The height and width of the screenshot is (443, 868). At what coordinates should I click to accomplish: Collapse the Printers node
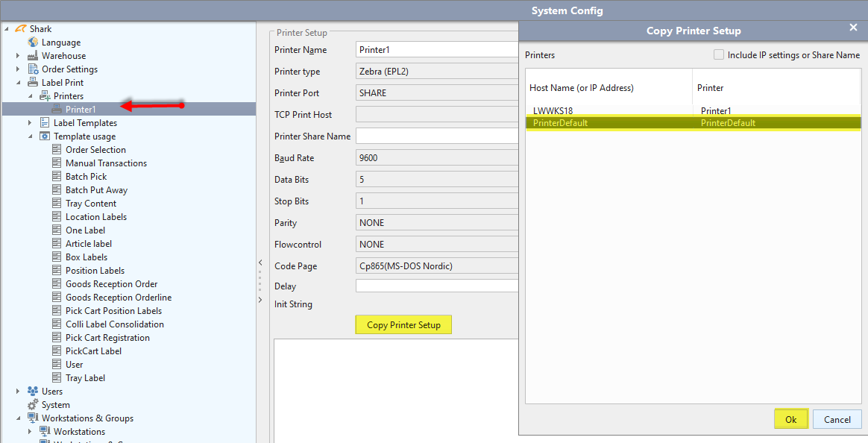[30, 95]
